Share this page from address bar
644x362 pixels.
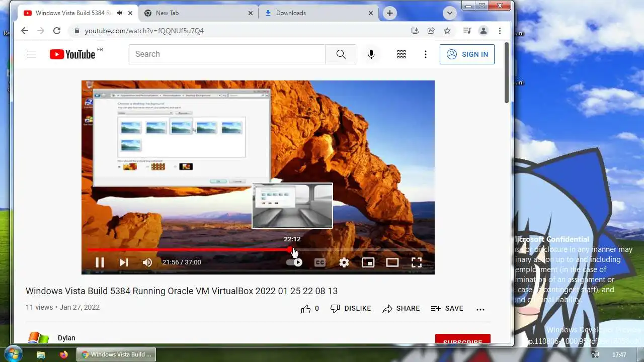pyautogui.click(x=431, y=31)
